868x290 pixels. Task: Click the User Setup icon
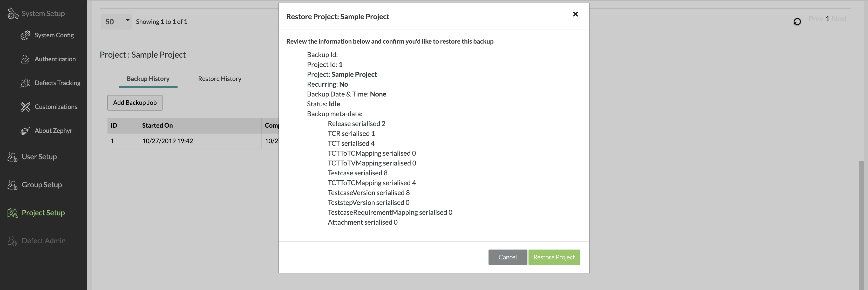tap(12, 157)
